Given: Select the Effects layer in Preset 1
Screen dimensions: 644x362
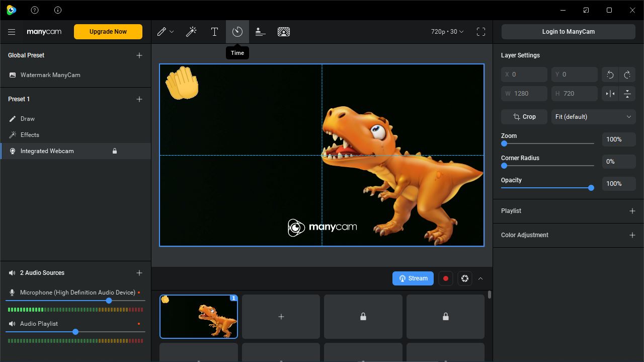Looking at the screenshot, I should pos(75,135).
